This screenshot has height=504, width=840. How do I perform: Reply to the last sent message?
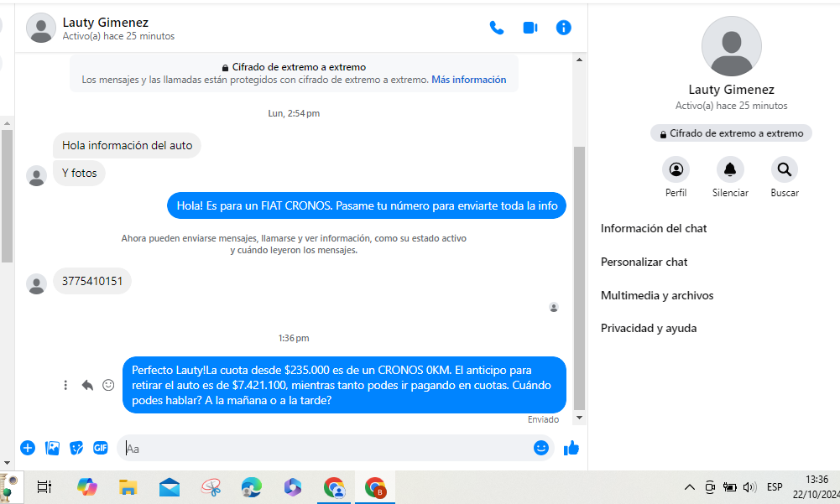pyautogui.click(x=87, y=385)
